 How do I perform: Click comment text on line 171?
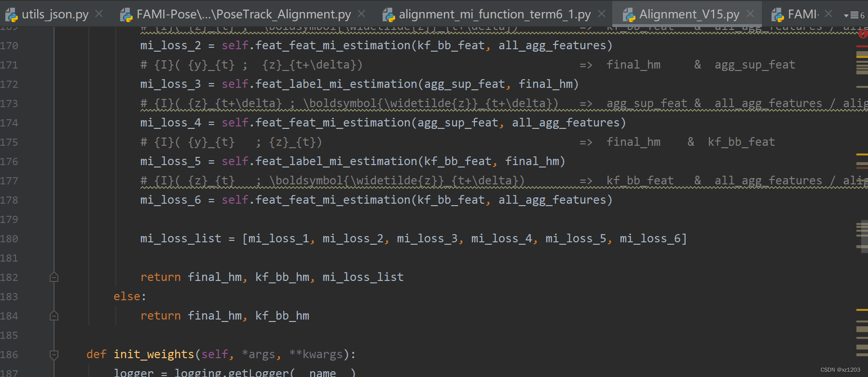pyautogui.click(x=468, y=65)
